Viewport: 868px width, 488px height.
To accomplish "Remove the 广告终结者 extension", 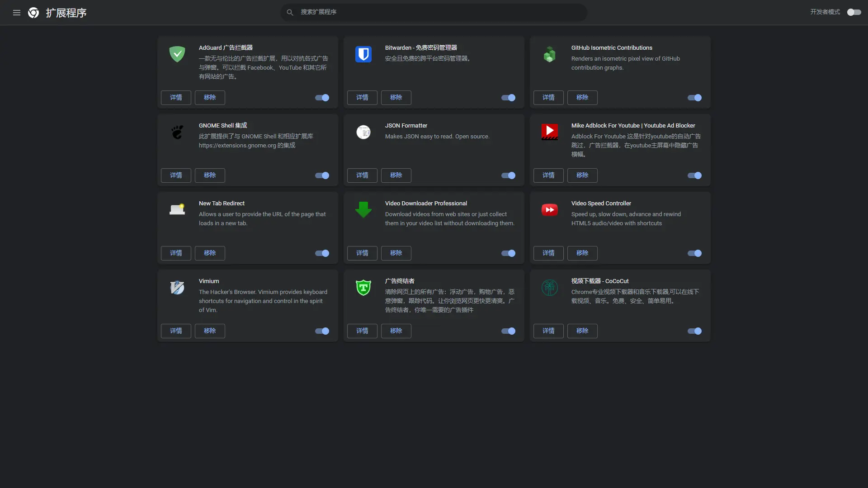I will coord(396,331).
